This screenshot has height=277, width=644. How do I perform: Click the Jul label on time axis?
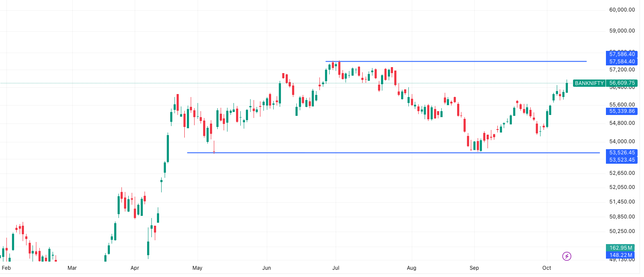[x=336, y=268]
